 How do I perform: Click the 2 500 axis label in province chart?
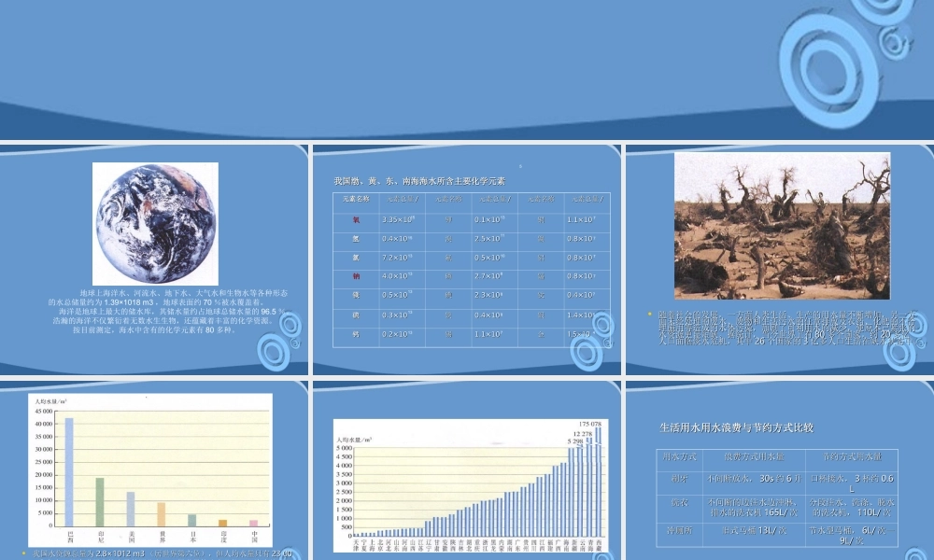point(345,492)
